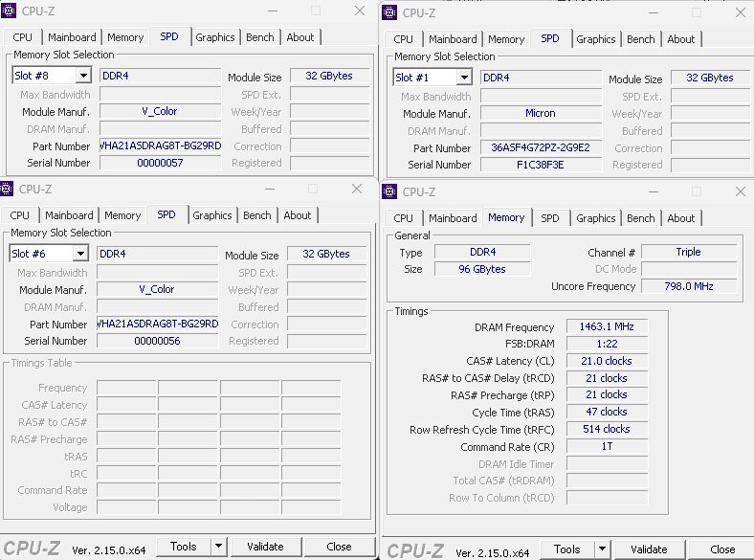Viewport: 754px width, 560px height.
Task: Click the CPU-Z title icon of the Triple-channel Memory window
Action: pos(392,191)
